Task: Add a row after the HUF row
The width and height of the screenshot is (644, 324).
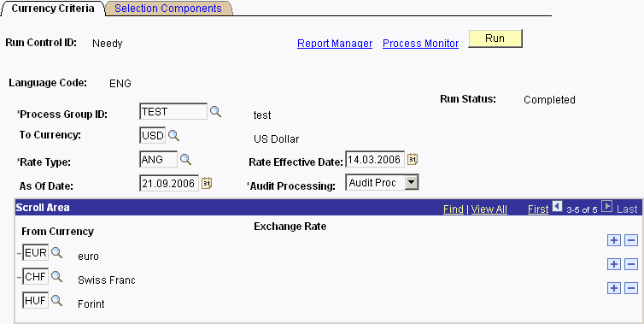Action: click(613, 288)
